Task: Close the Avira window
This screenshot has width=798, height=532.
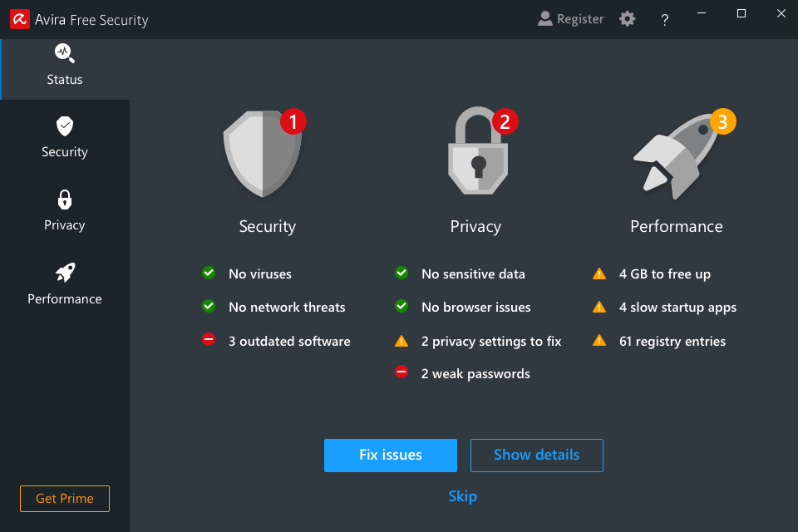Action: pos(781,13)
